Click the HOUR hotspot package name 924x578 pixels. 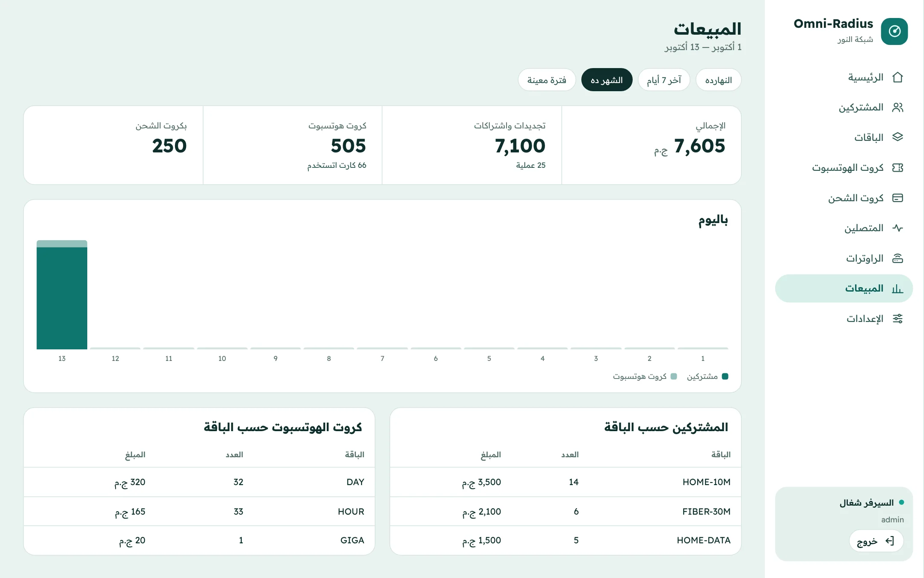tap(351, 512)
